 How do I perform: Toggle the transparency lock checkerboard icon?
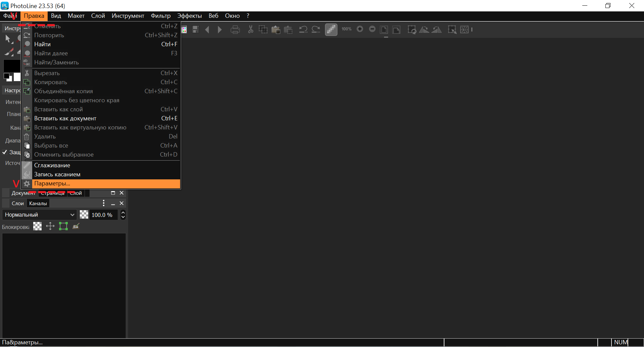coord(38,226)
